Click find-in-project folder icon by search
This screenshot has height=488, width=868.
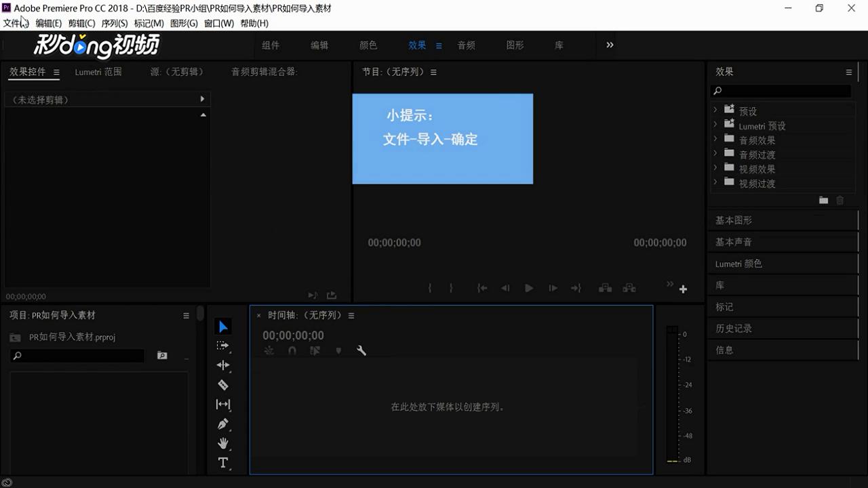162,355
